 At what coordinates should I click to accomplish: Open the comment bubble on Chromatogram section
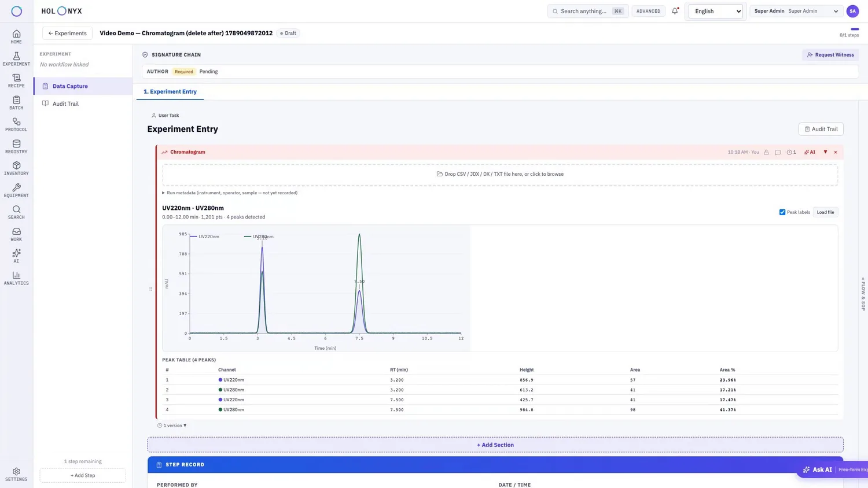tap(778, 152)
